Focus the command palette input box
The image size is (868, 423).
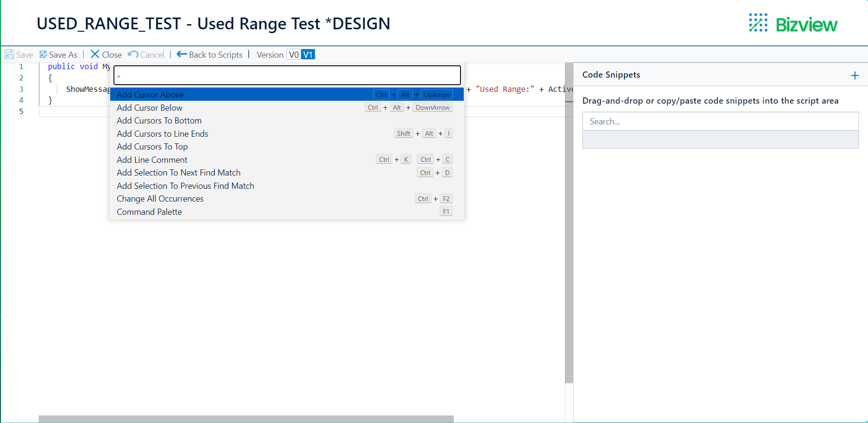(287, 75)
